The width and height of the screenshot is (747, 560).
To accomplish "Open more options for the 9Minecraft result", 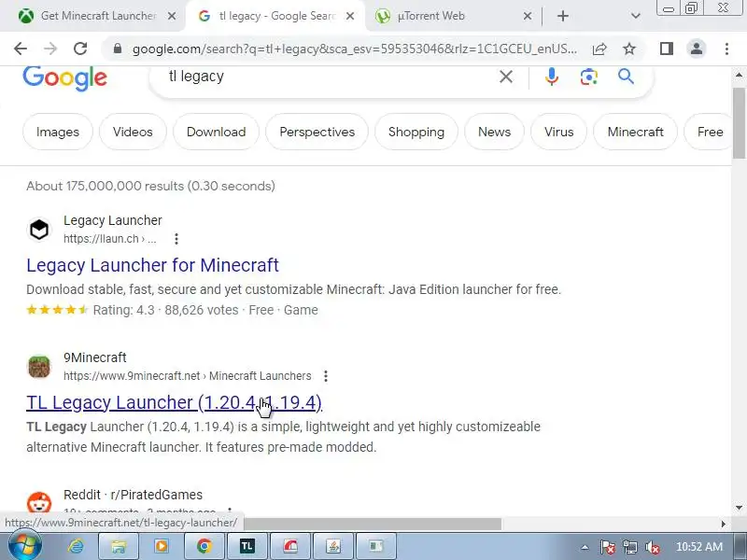I will tap(326, 376).
